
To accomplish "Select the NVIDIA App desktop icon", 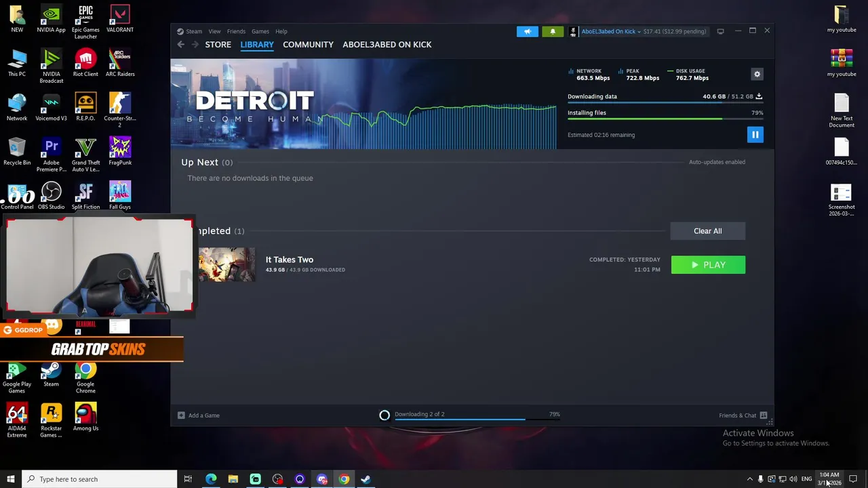I will pyautogui.click(x=52, y=19).
